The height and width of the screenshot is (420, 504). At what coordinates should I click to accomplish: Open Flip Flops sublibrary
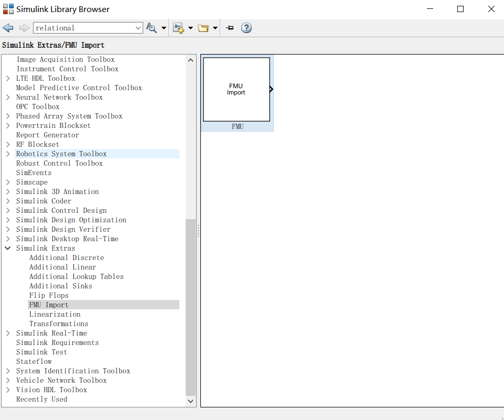pyautogui.click(x=49, y=295)
